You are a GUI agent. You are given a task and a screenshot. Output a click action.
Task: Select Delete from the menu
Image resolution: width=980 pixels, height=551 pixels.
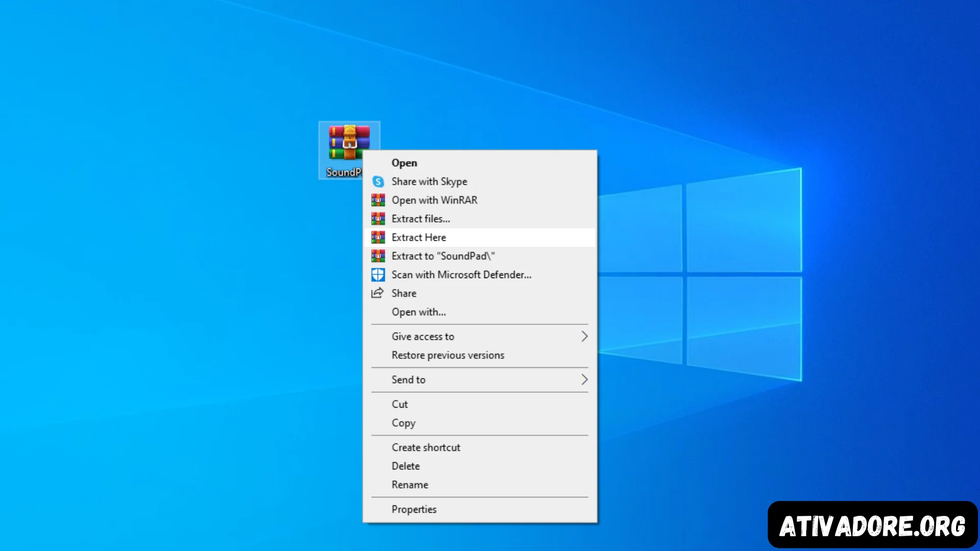[480, 466]
